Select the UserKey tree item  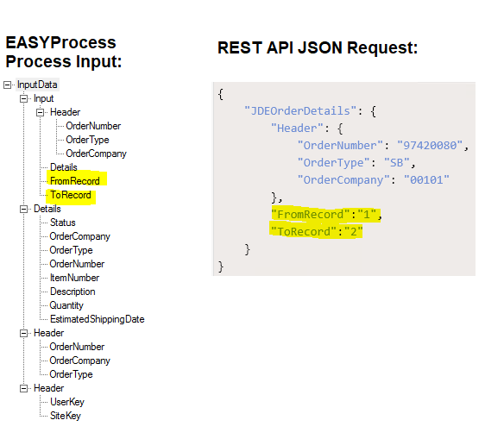point(67,402)
